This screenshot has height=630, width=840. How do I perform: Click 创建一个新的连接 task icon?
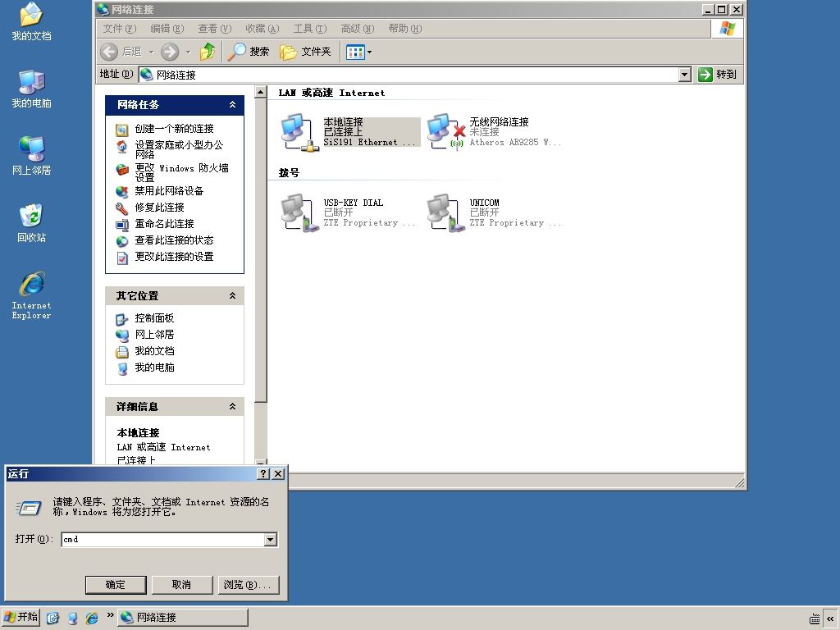pyautogui.click(x=122, y=130)
